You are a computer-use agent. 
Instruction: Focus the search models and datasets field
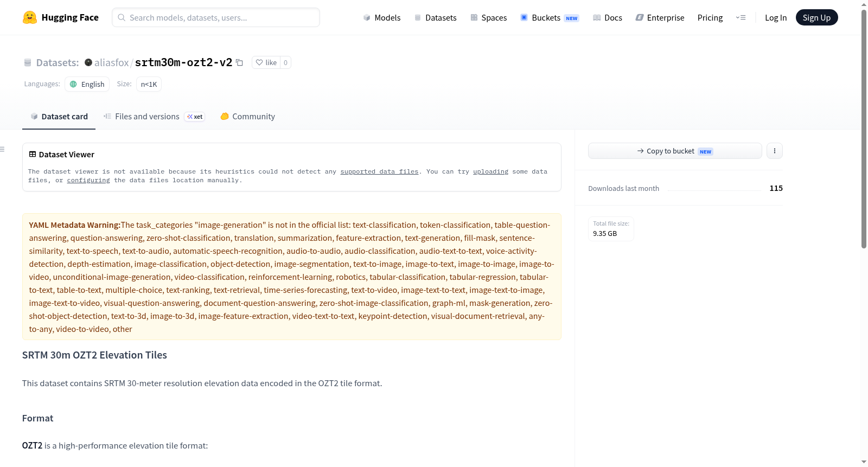216,17
